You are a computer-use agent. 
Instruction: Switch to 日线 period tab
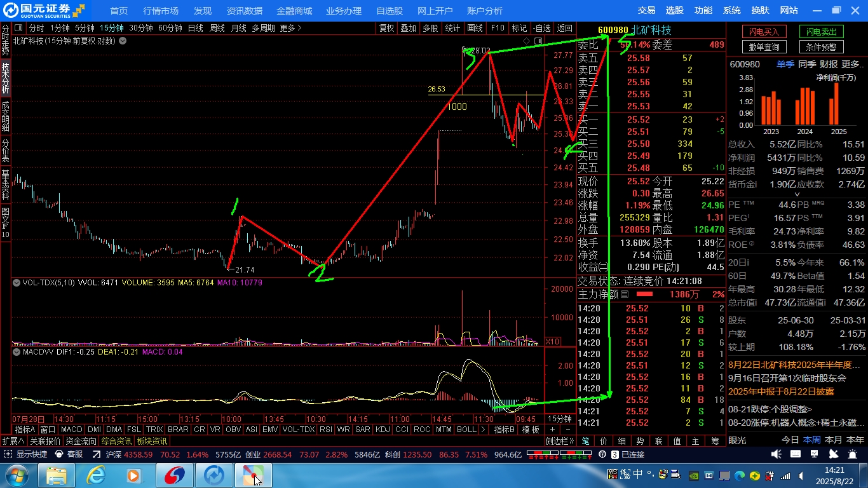196,28
